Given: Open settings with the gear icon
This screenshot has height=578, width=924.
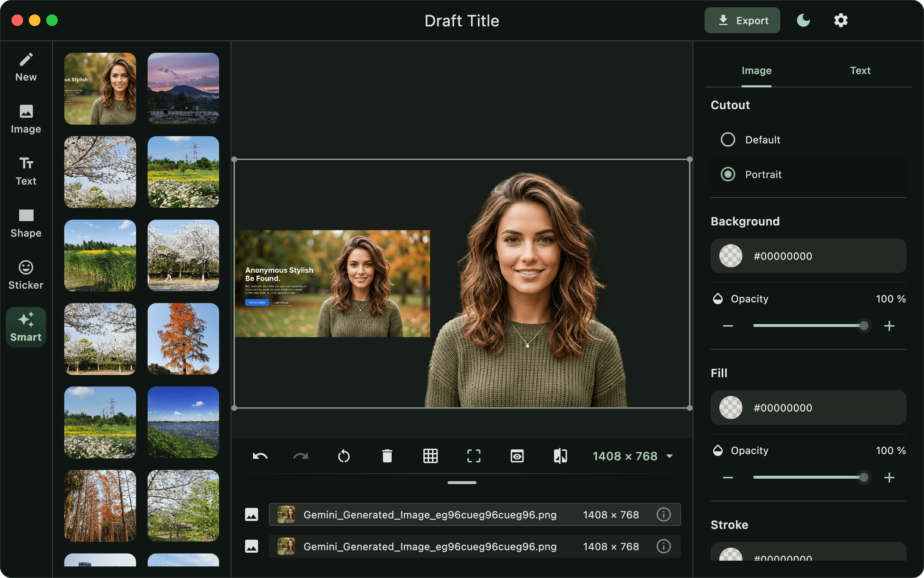Looking at the screenshot, I should click(x=841, y=20).
